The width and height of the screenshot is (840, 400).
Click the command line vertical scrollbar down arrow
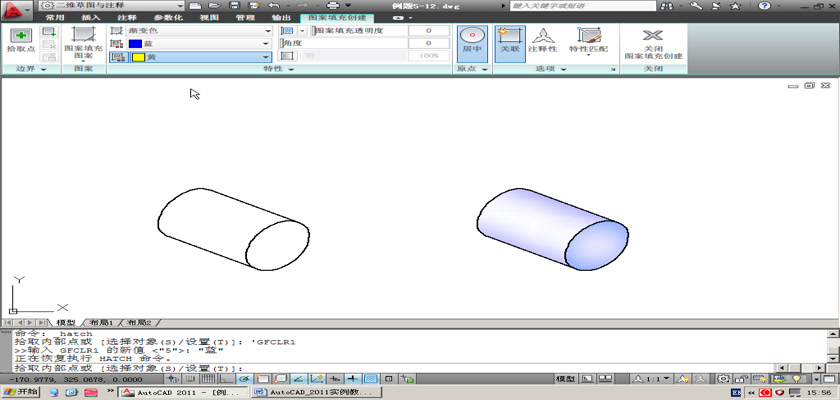(834, 358)
